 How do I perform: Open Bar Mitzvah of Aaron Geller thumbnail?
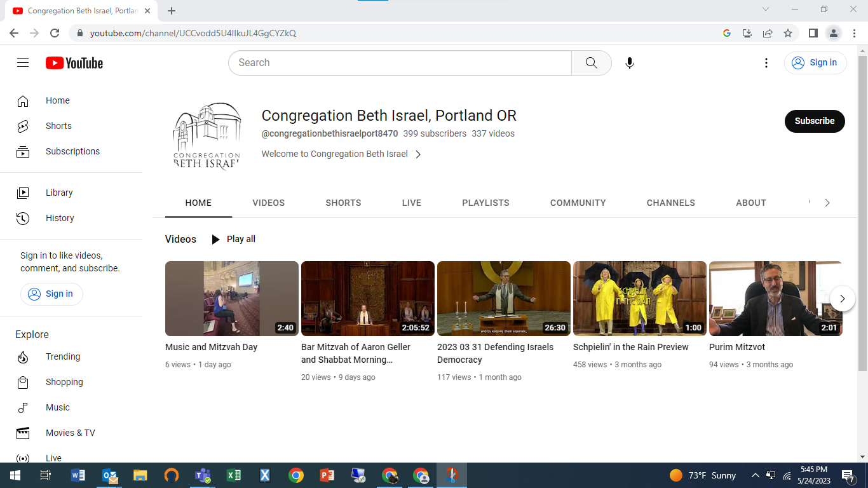[368, 299]
